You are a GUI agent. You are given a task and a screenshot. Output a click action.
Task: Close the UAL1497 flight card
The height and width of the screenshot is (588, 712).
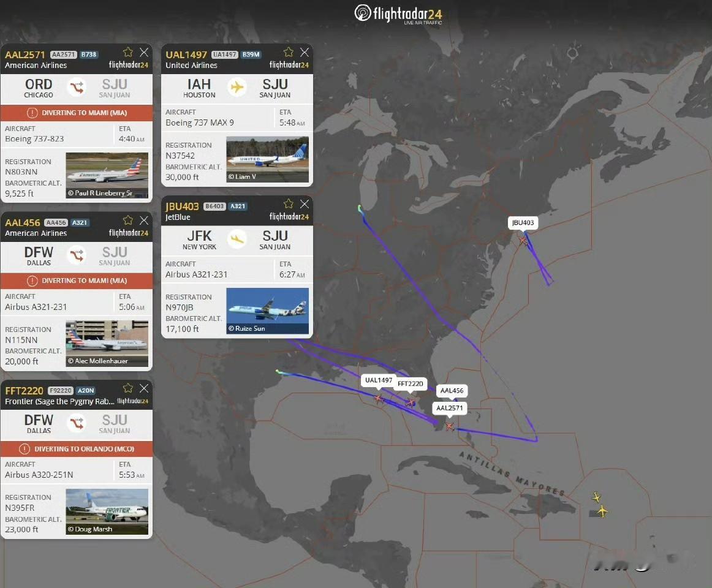[x=305, y=52]
